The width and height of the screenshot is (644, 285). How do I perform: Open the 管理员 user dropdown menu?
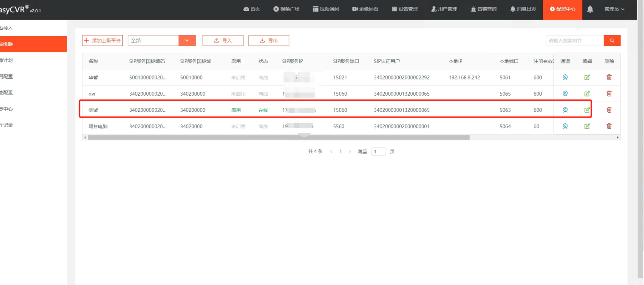click(x=614, y=9)
